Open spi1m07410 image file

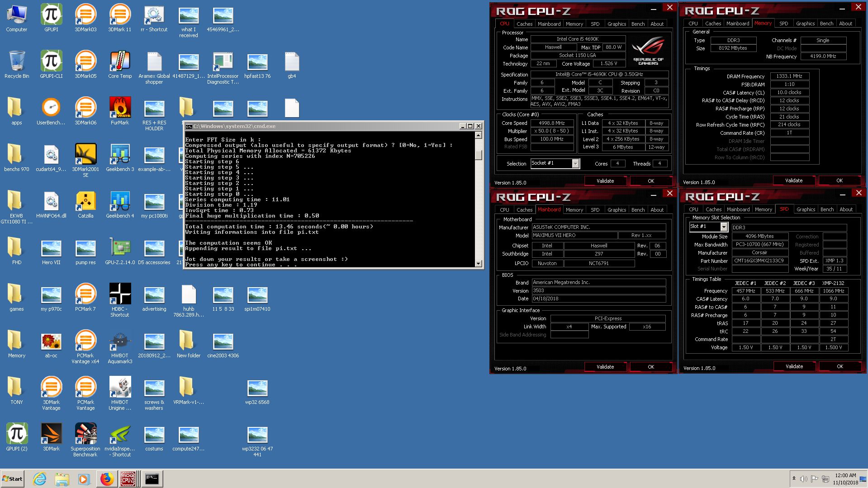[x=257, y=298]
